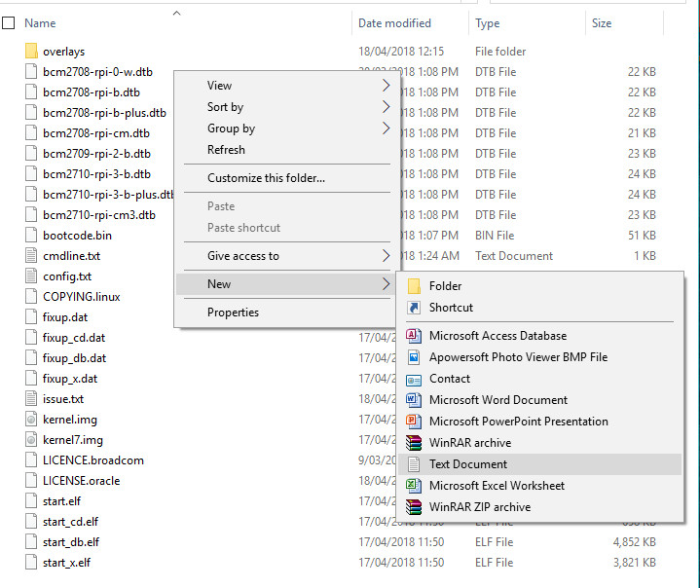Select Refresh in the context menu
Screen dimensions: 700x588
226,150
